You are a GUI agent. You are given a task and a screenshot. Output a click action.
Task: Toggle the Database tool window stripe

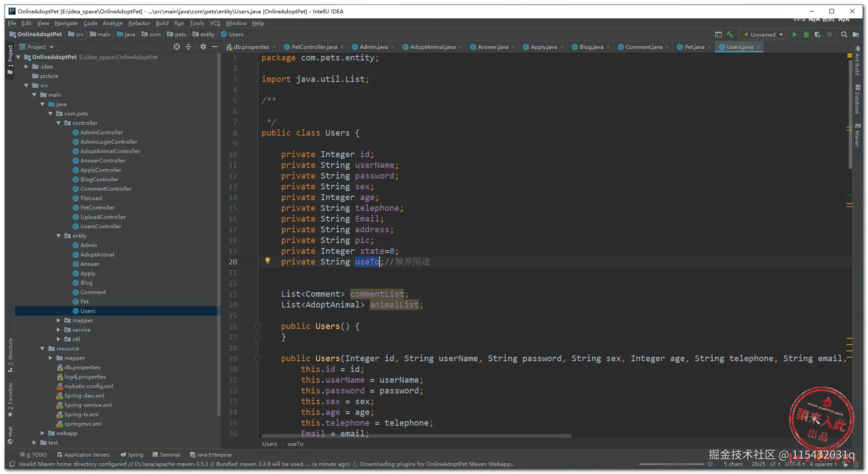[857, 99]
